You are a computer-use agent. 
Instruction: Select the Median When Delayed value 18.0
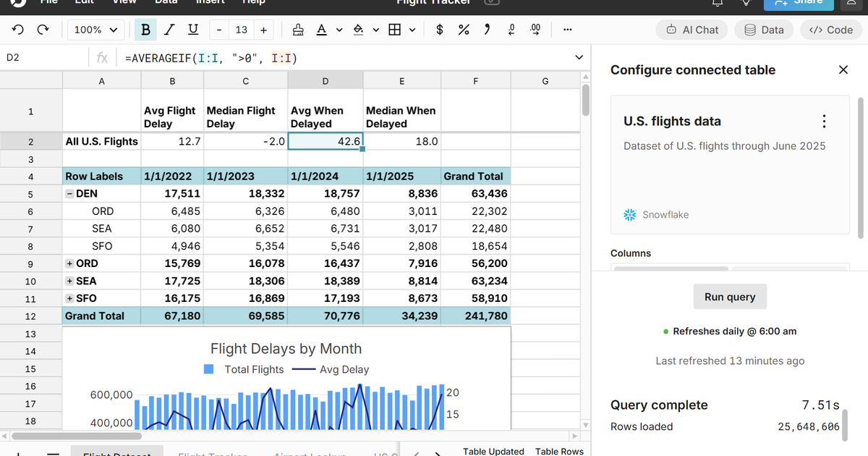[401, 141]
